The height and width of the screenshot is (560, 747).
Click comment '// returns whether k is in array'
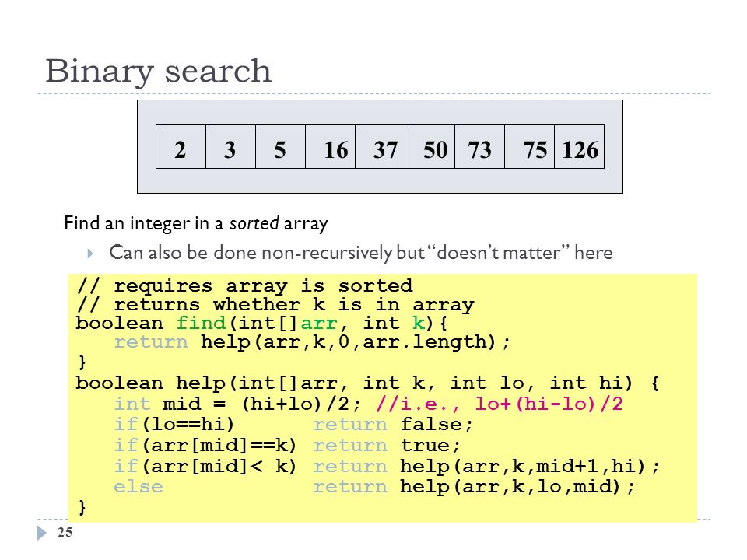pos(275,305)
